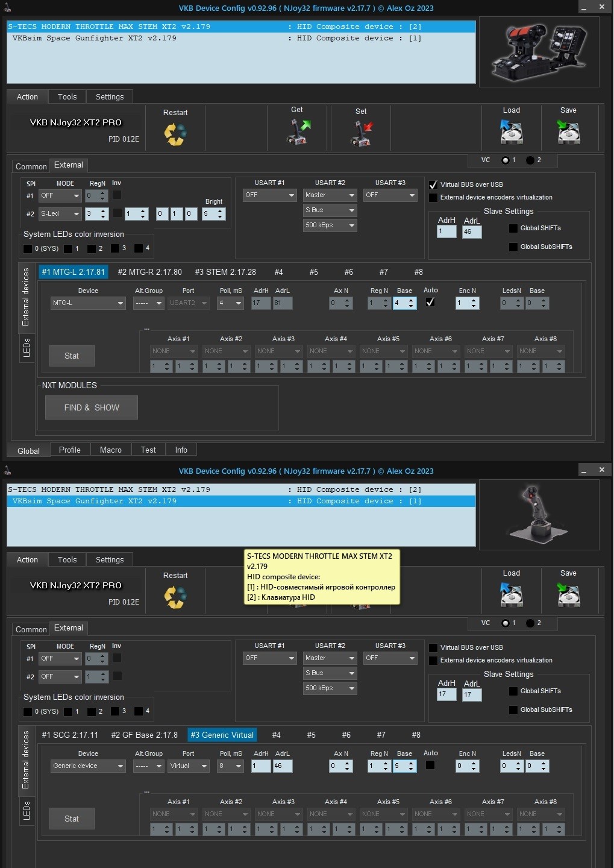Switch to Settings tab in upper window
614x868 pixels.
pos(110,96)
